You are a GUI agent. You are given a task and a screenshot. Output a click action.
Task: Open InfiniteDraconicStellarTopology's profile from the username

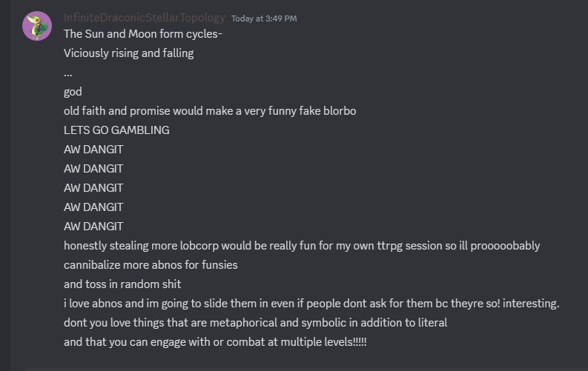[x=144, y=18]
